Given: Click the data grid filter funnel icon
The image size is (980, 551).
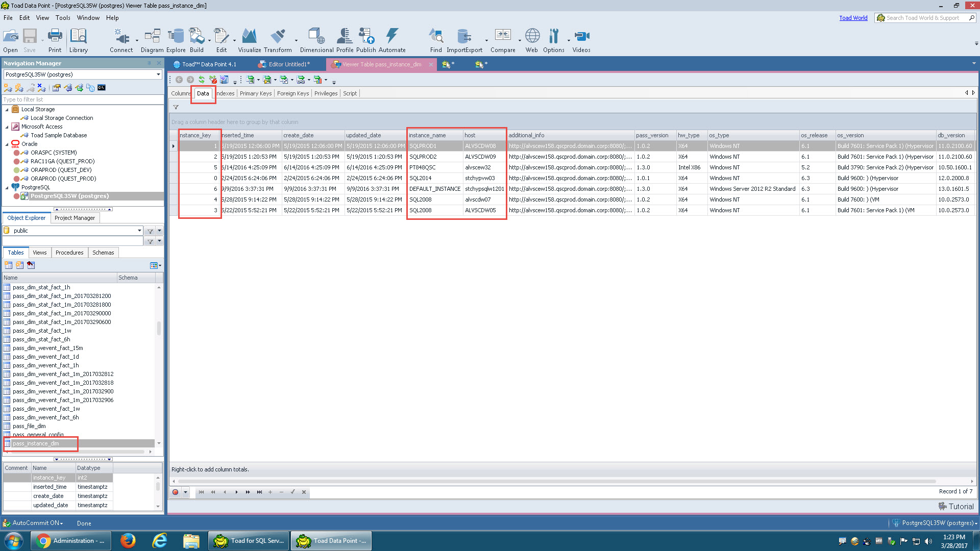Looking at the screenshot, I should (176, 107).
